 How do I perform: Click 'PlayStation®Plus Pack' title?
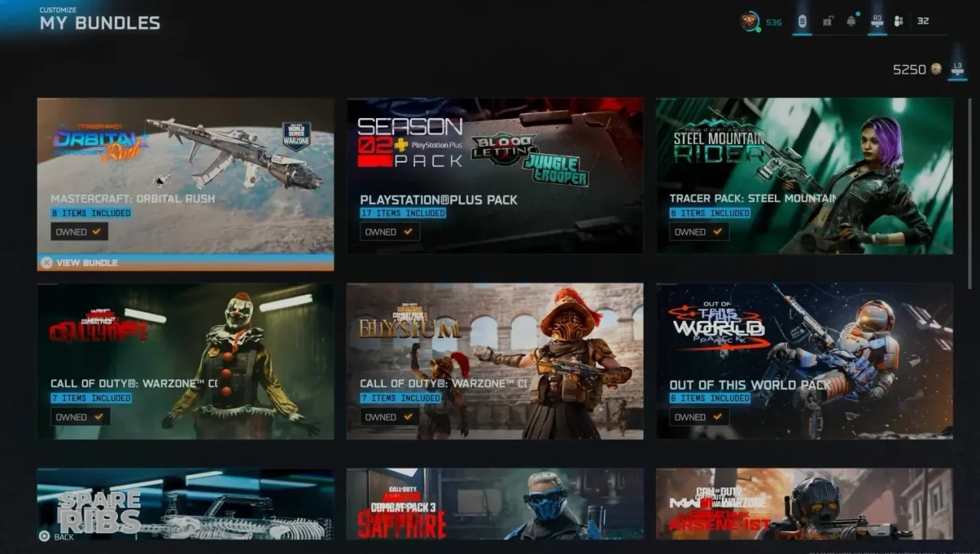[x=439, y=200]
